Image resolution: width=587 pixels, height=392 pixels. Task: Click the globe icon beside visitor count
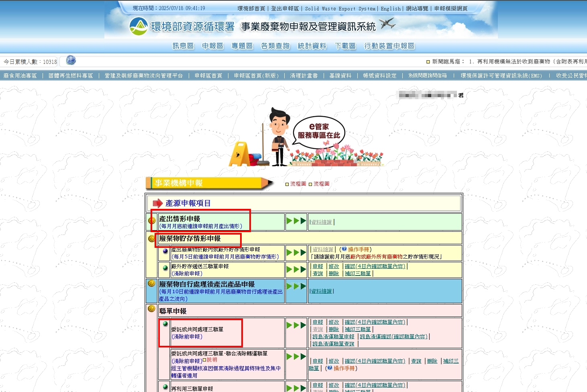71,61
